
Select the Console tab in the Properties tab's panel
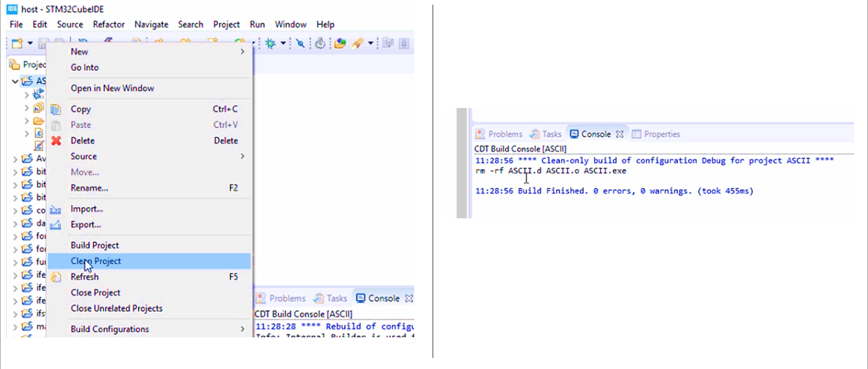[x=590, y=134]
